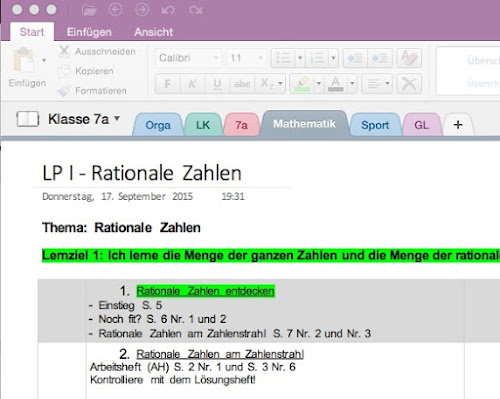Set paragraph alignment with the align icon
The image size is (500, 399).
click(x=373, y=83)
